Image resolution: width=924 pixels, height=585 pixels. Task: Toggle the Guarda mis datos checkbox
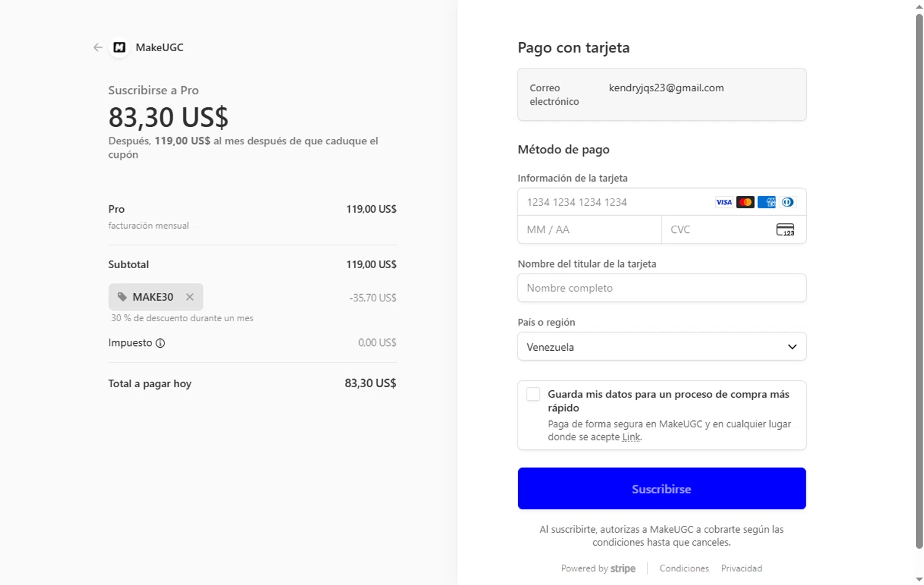pos(533,395)
